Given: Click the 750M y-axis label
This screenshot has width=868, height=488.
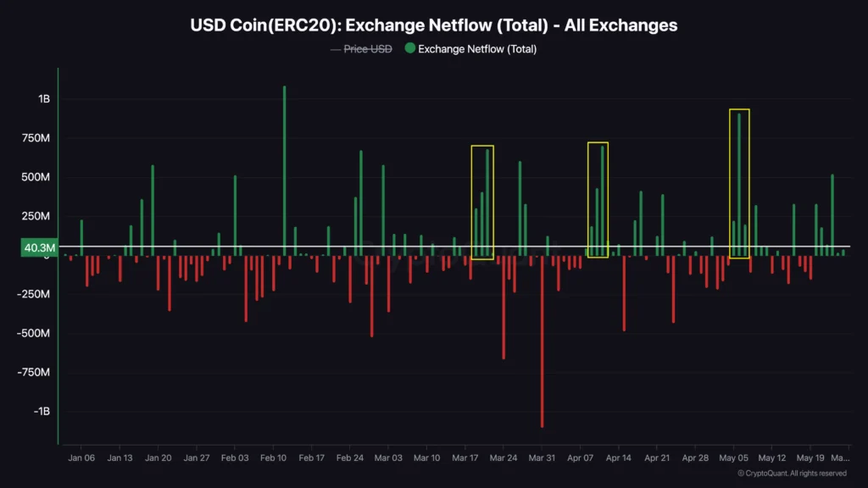Looking at the screenshot, I should 36,138.
